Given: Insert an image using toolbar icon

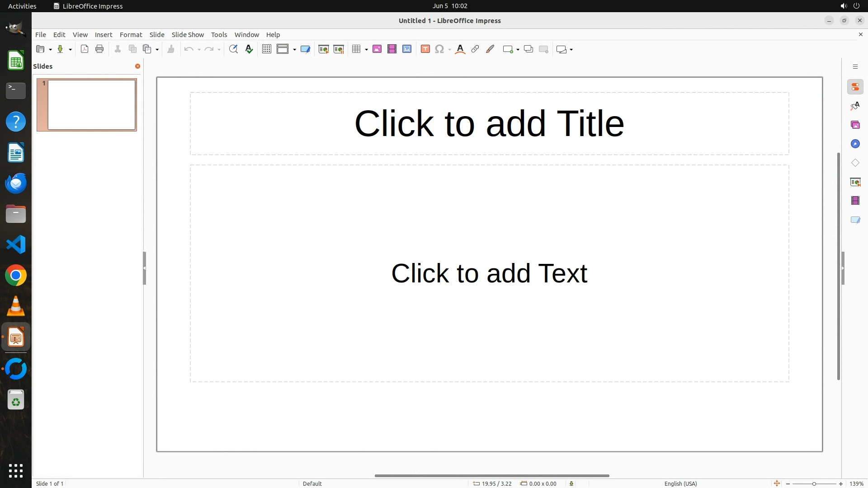Looking at the screenshot, I should (x=377, y=49).
